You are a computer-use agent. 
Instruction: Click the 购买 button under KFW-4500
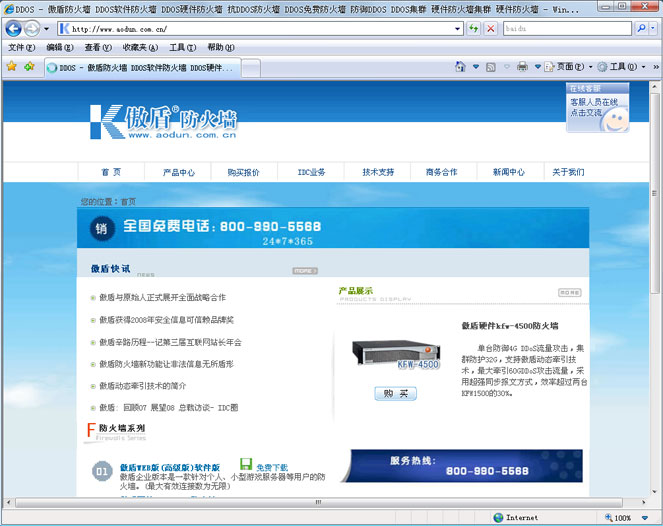[x=395, y=393]
